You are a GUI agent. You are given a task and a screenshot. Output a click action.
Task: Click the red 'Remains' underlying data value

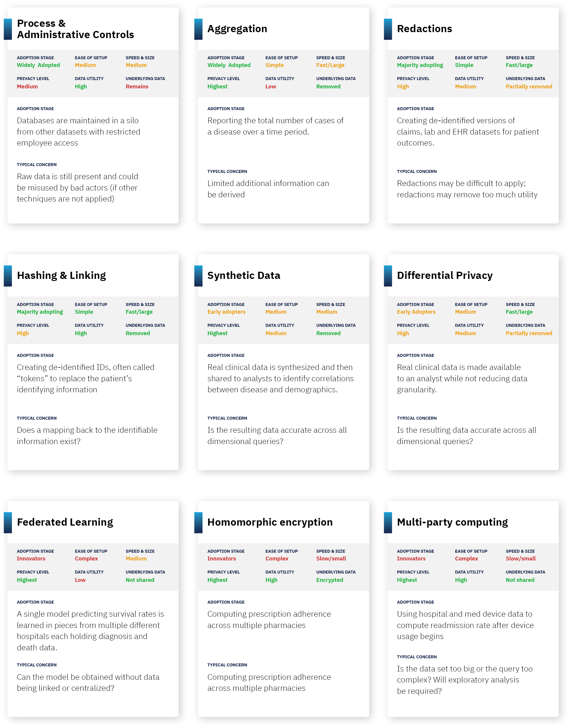point(137,87)
